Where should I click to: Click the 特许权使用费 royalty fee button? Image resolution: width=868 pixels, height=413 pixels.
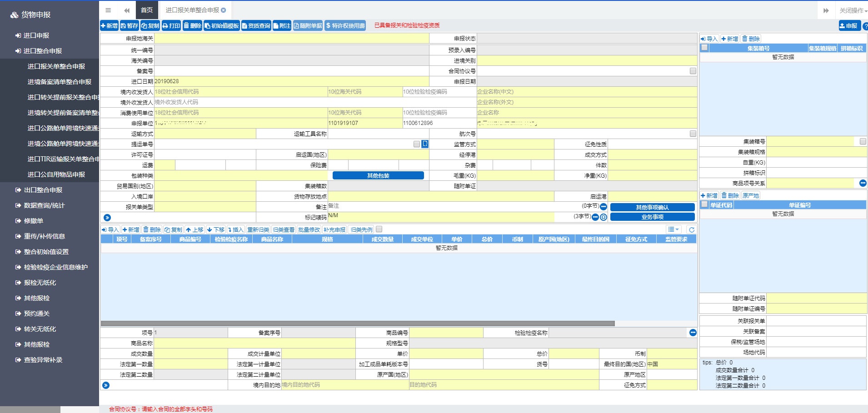pyautogui.click(x=345, y=25)
